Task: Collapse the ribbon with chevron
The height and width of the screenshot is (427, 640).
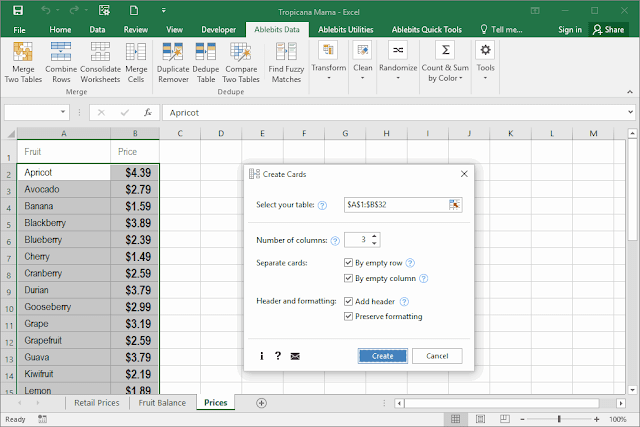Action: pyautogui.click(x=630, y=92)
